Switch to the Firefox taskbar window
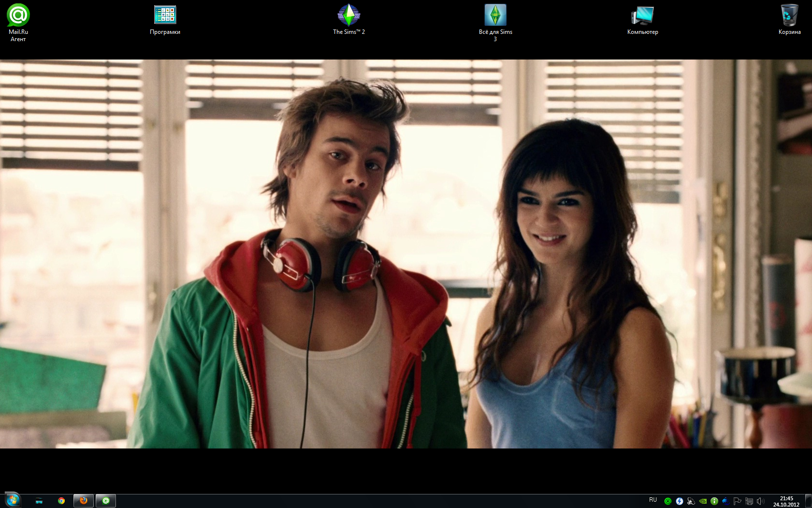 pos(84,501)
